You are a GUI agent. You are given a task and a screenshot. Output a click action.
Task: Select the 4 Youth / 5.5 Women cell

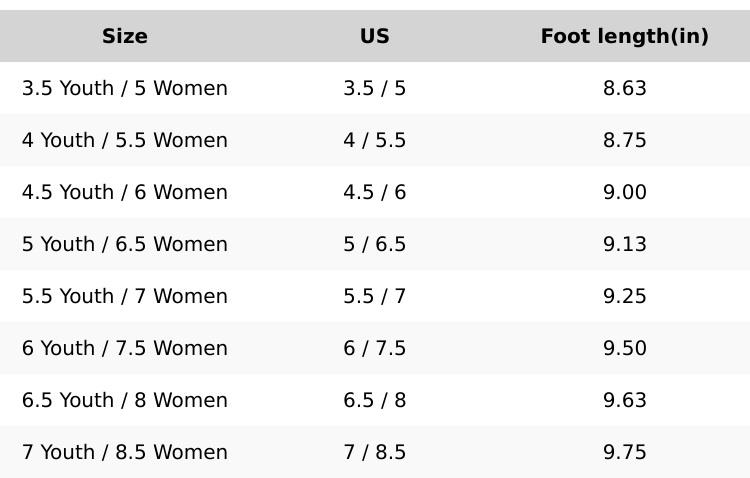tap(125, 141)
